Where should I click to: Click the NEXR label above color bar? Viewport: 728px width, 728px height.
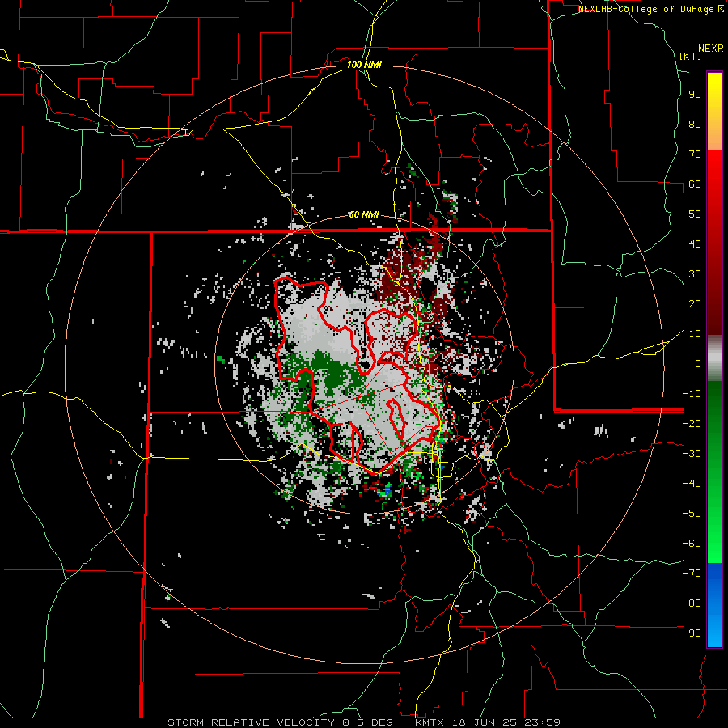(711, 49)
